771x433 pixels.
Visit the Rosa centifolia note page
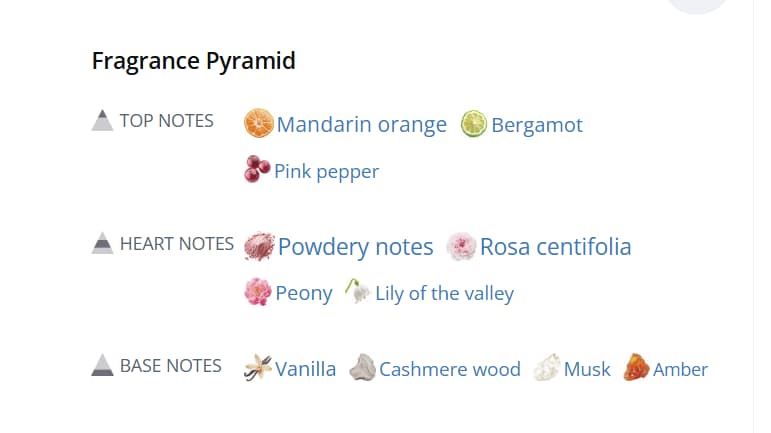(556, 247)
